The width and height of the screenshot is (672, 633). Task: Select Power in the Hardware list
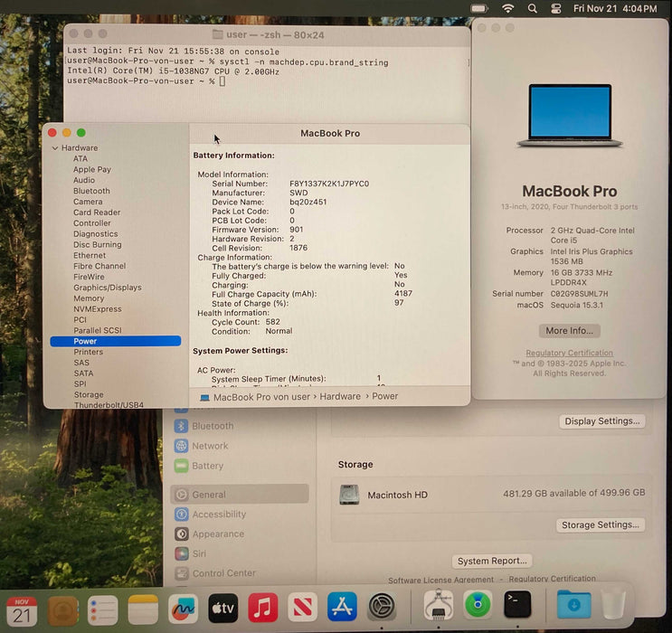pos(115,341)
